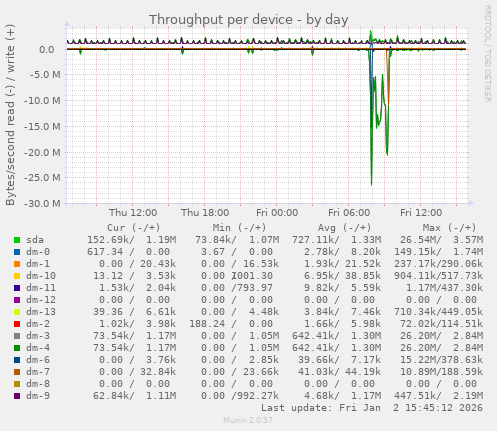Click the dm-2 red legend swatch
Viewport: 497px width, 431px height.
click(17, 324)
